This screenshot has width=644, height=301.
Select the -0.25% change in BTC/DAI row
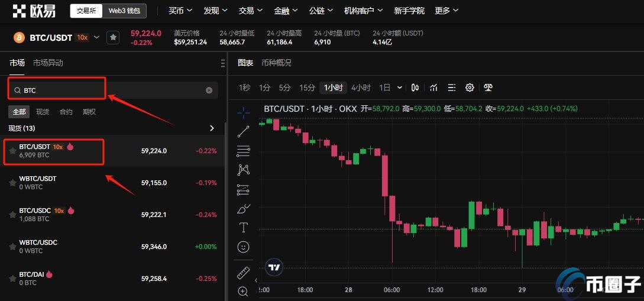(x=206, y=279)
